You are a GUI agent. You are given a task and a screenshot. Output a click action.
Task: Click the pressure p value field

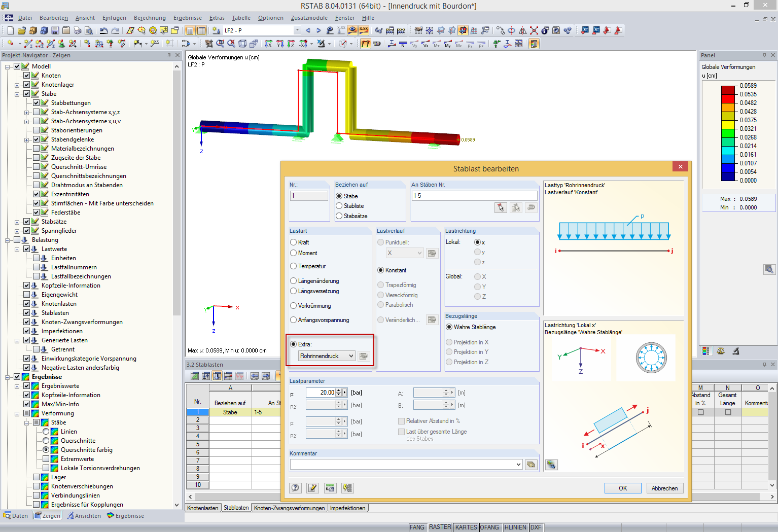pos(321,393)
